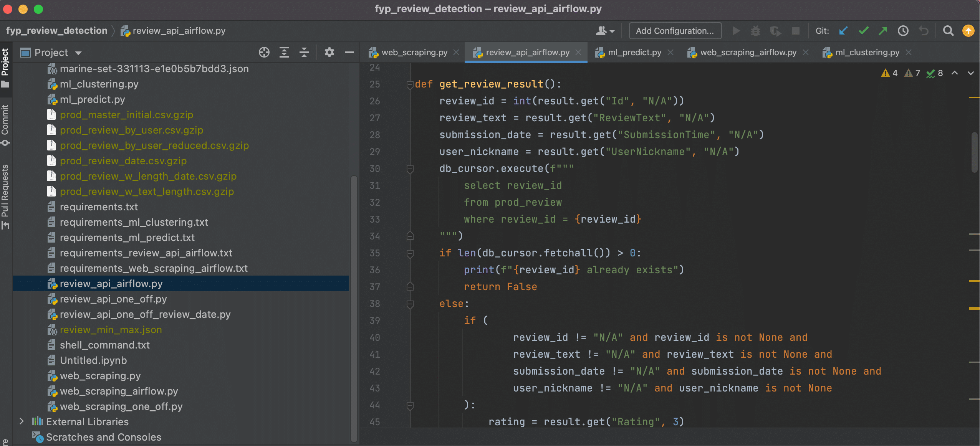Open the Code With Me user dropdown
Viewport: 980px width, 446px height.
coord(605,31)
